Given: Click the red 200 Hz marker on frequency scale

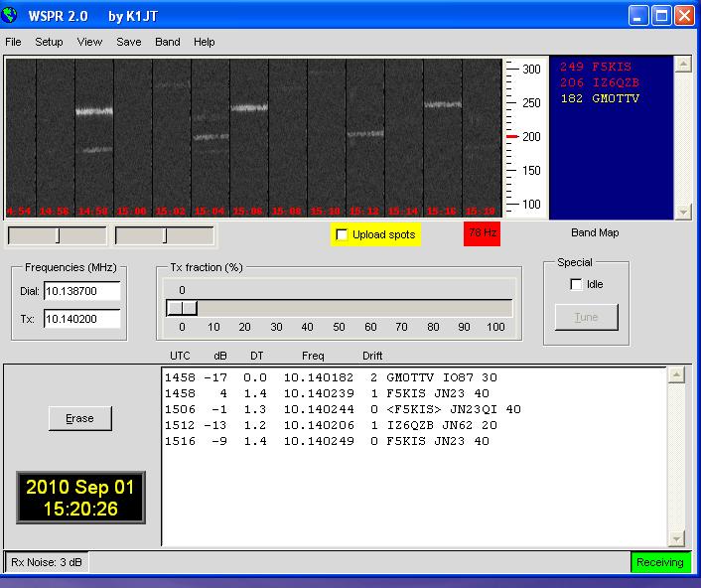Looking at the screenshot, I should click(x=512, y=136).
